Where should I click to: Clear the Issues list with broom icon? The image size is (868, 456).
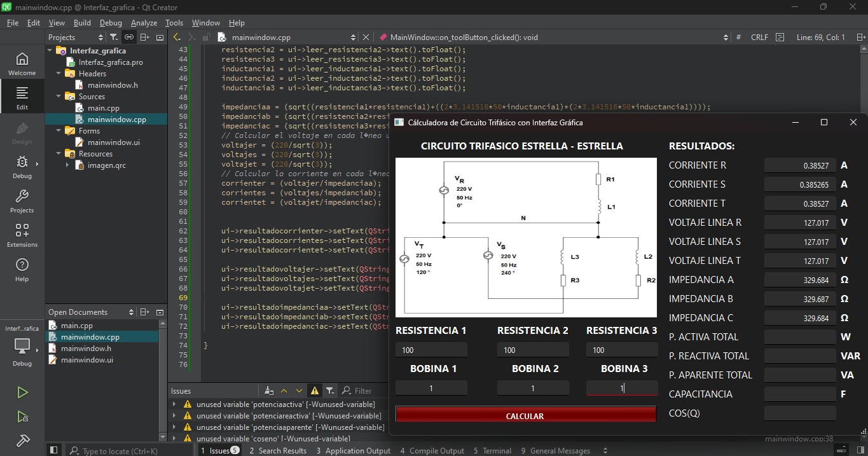[269, 390]
